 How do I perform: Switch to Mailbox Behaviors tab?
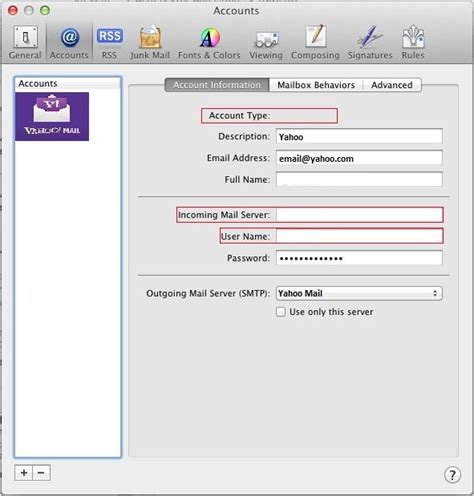[x=316, y=85]
